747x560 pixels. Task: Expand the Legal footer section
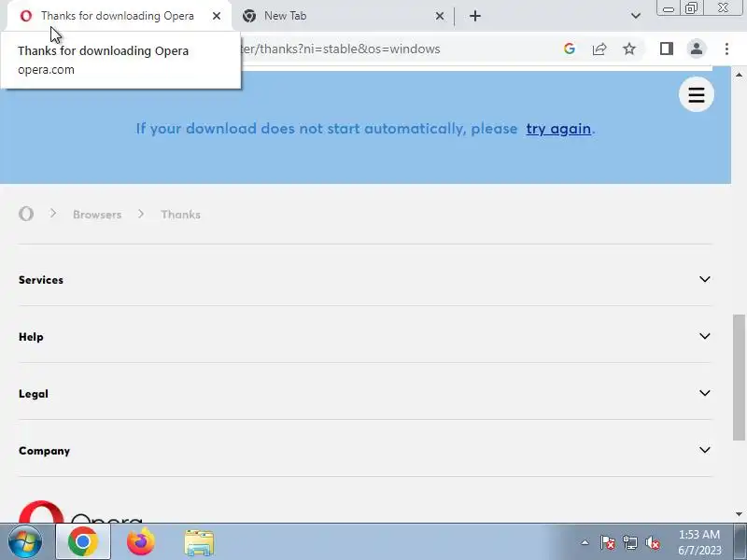point(365,393)
